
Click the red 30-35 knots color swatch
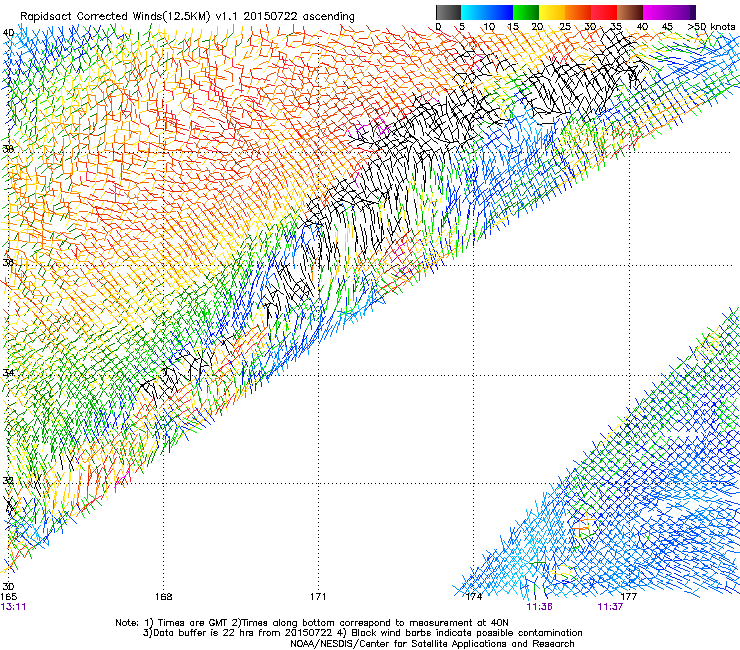(x=604, y=12)
